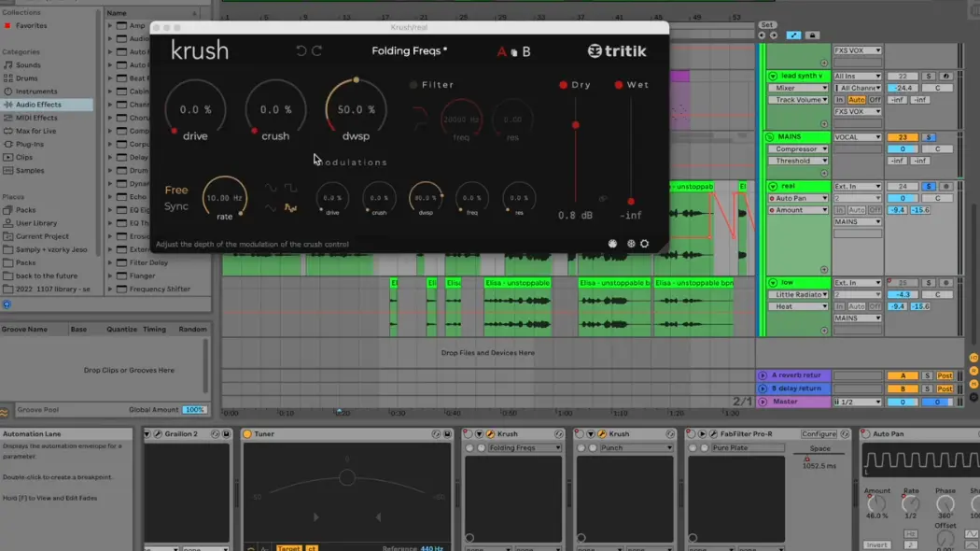Select the sine LFO waveform shape
The height and width of the screenshot is (551, 980).
click(x=271, y=189)
